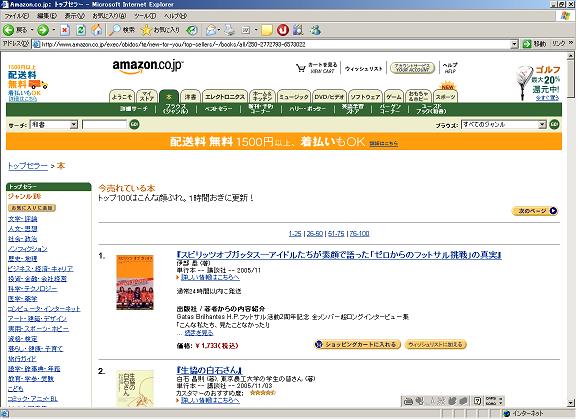Open the Edit button dropdown arrow
Image resolution: width=578 pixels, height=419 pixels.
click(255, 30)
